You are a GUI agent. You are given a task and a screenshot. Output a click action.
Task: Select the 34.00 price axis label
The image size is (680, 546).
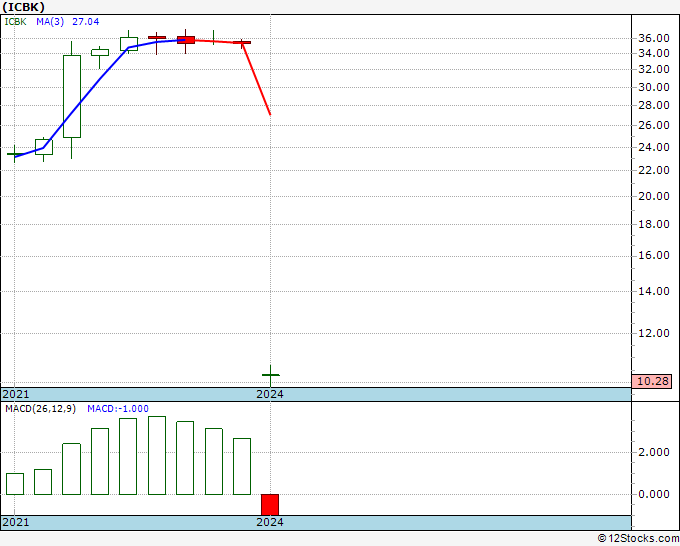(x=654, y=53)
